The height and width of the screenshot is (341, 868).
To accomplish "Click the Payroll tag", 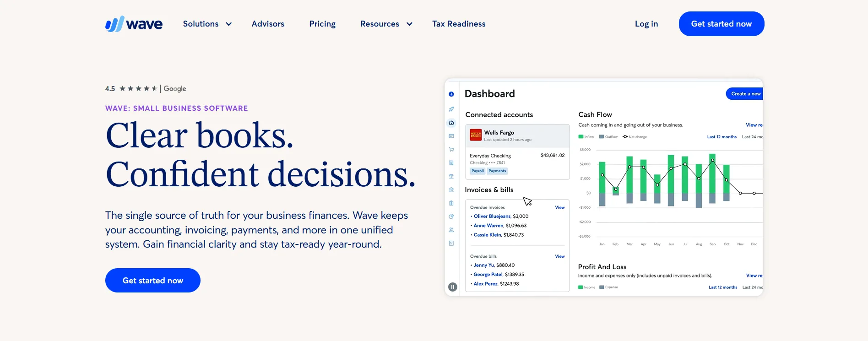I will tap(477, 171).
